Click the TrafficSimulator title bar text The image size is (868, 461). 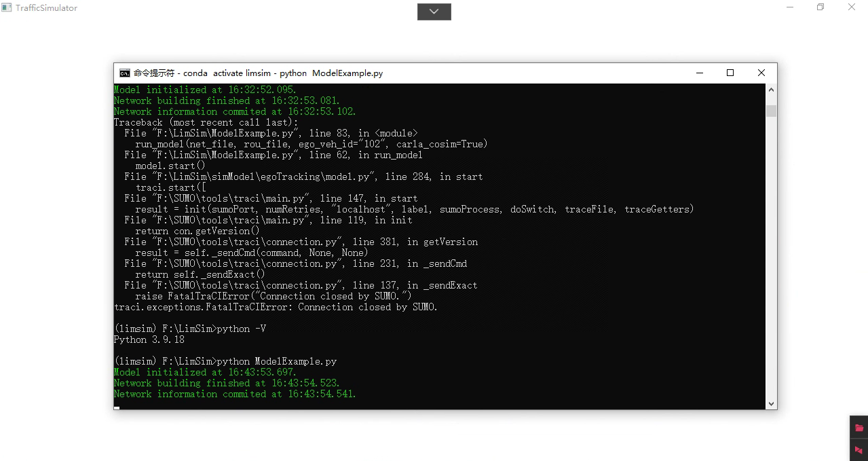pyautogui.click(x=44, y=7)
